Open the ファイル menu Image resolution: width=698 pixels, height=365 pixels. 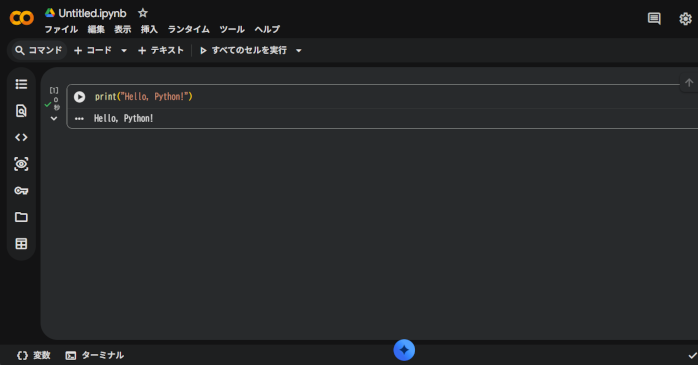click(x=61, y=29)
